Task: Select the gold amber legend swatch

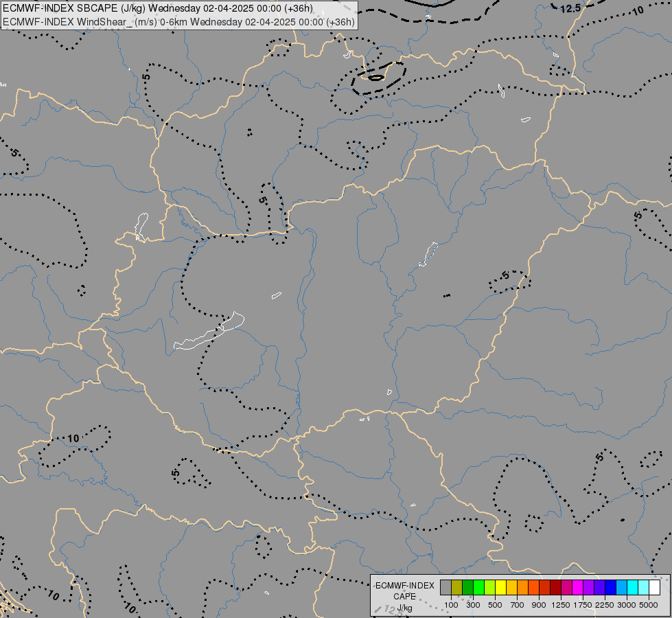Action: point(512,588)
